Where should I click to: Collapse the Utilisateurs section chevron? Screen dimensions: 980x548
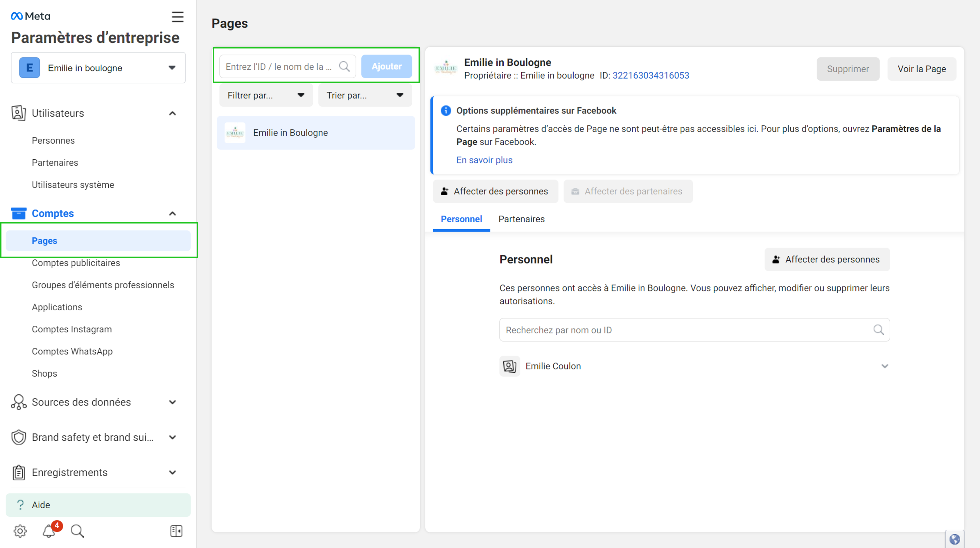tap(172, 113)
